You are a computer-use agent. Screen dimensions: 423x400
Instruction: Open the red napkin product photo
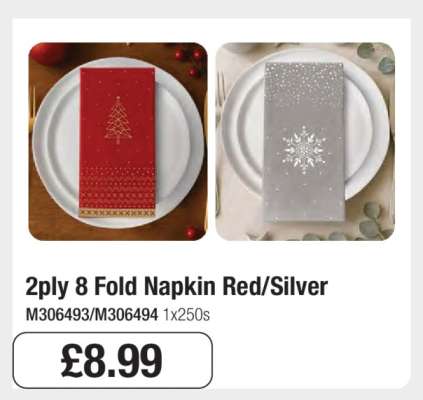point(118,141)
